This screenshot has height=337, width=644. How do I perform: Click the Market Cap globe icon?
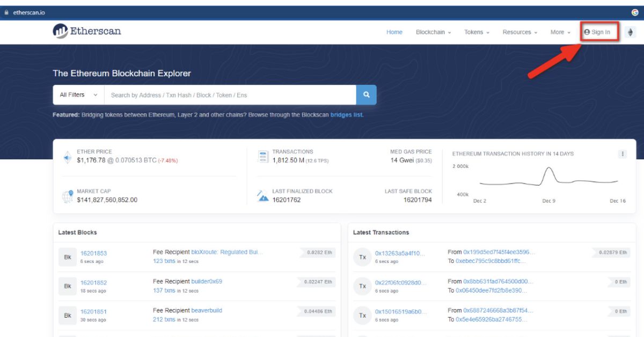tap(68, 196)
